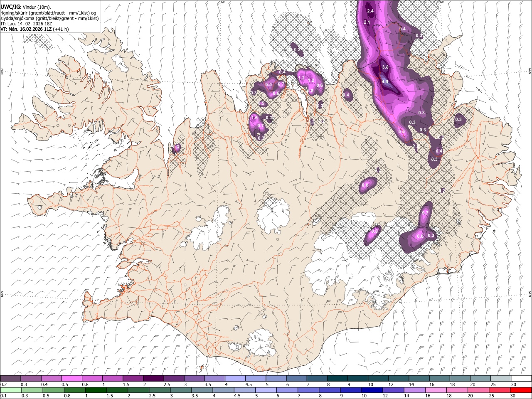
Task: Pick the 0.4 swatch on the upper snow scale
Action: point(51,378)
